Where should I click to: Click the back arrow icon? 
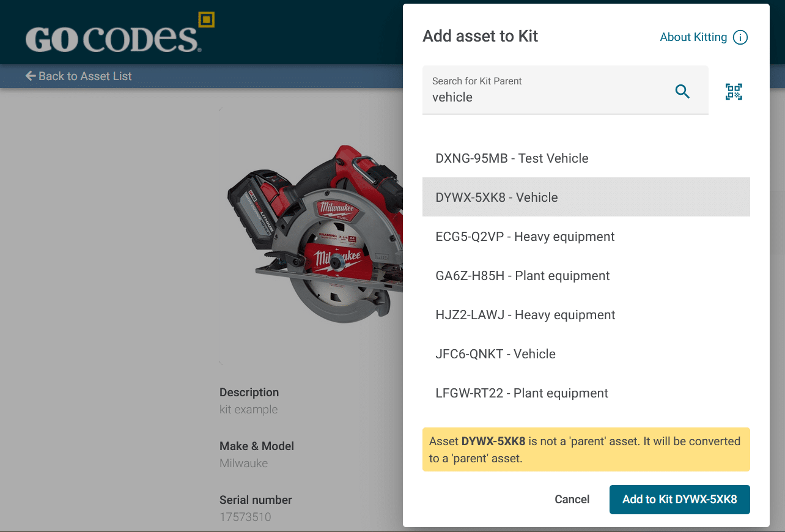click(x=31, y=76)
